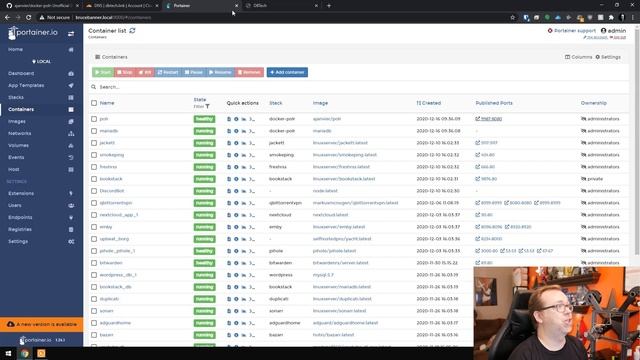640x360 pixels.
Task: Click the Dashboard gauge icon in the sidebar
Action: 71,73
